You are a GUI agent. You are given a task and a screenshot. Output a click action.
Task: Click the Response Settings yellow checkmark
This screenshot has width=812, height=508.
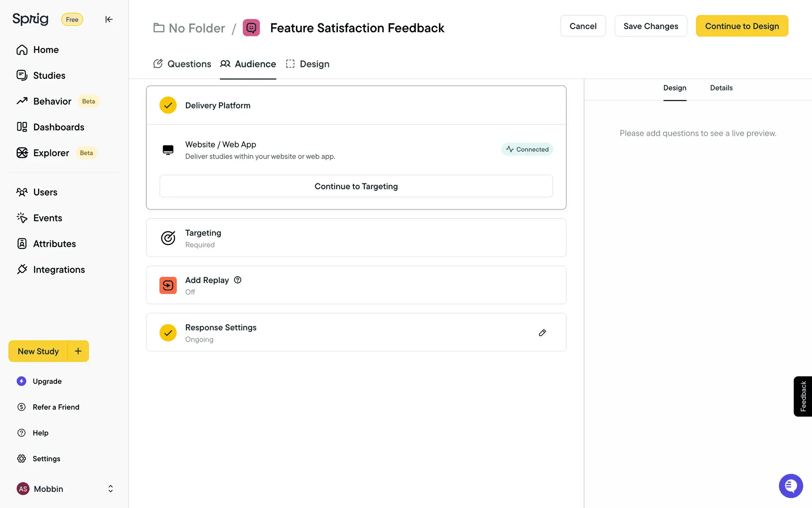pyautogui.click(x=168, y=333)
